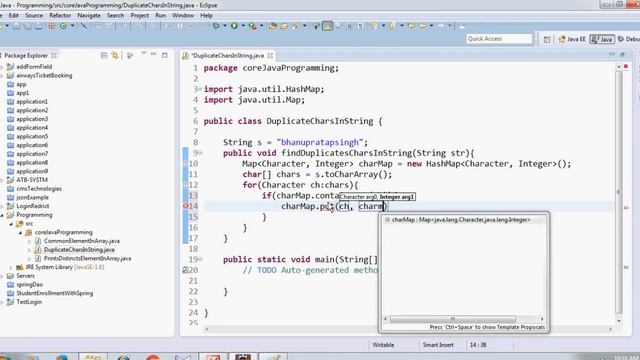This screenshot has height=360, width=640.
Task: Minimize the editor area
Action: pos(611,54)
